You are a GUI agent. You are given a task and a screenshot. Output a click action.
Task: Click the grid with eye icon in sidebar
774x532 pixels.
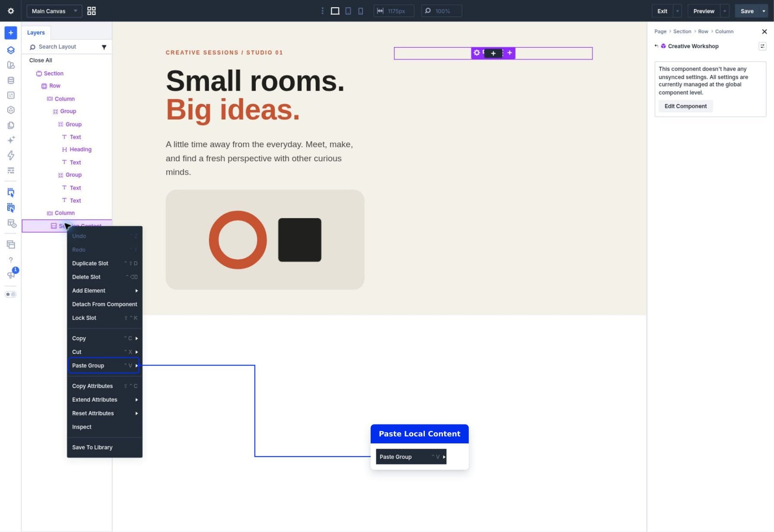pyautogui.click(x=12, y=224)
